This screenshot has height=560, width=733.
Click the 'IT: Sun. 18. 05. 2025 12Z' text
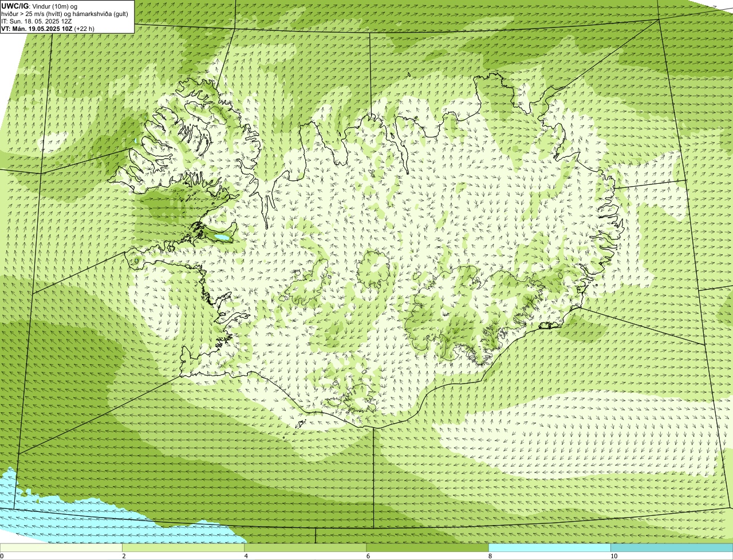pyautogui.click(x=37, y=21)
